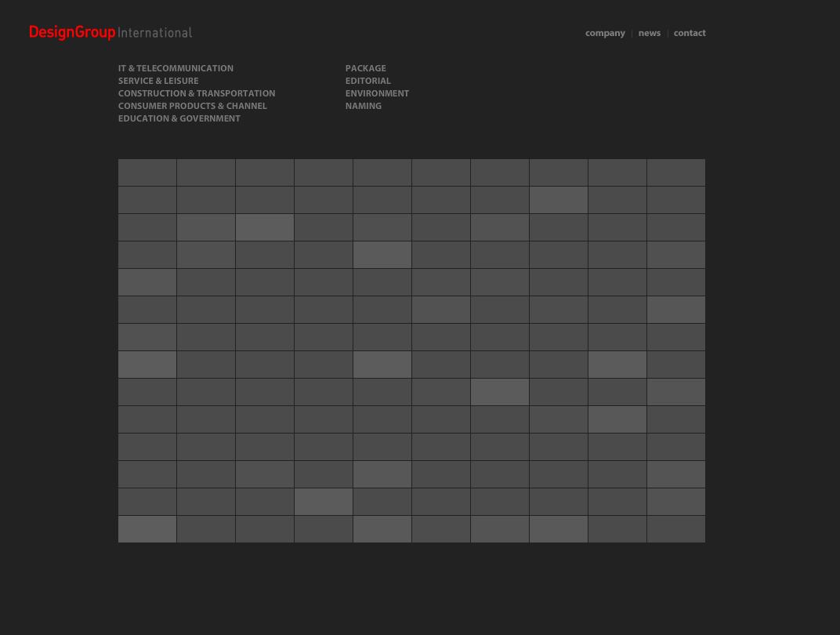Screen dimensions: 840x635
Task: Choose the Naming design type
Action: pyautogui.click(x=364, y=107)
